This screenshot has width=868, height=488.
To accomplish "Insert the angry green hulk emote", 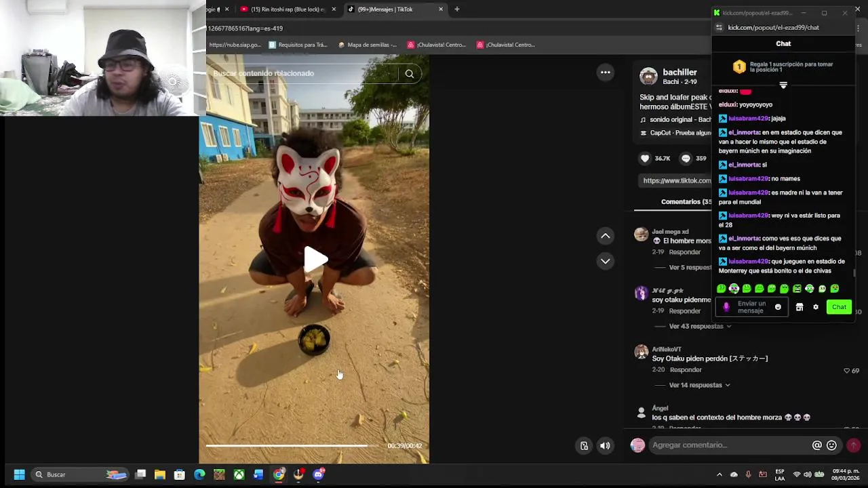I will click(x=797, y=289).
